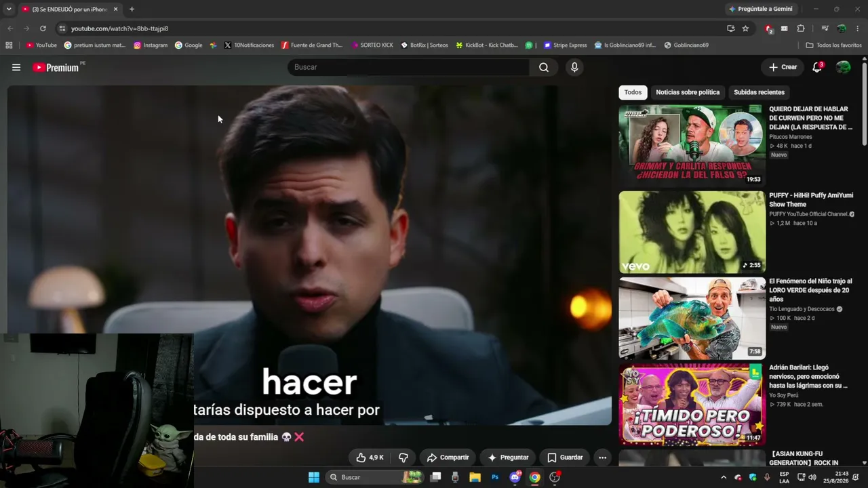This screenshot has height=488, width=868.
Task: Open Chrome extensions puzzle icon
Action: point(801,28)
